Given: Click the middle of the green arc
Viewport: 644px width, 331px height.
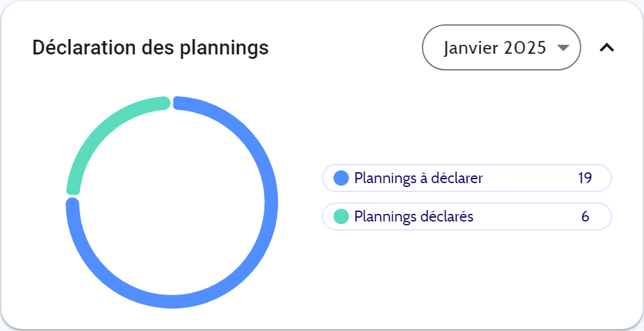Looking at the screenshot, I should tap(99, 130).
